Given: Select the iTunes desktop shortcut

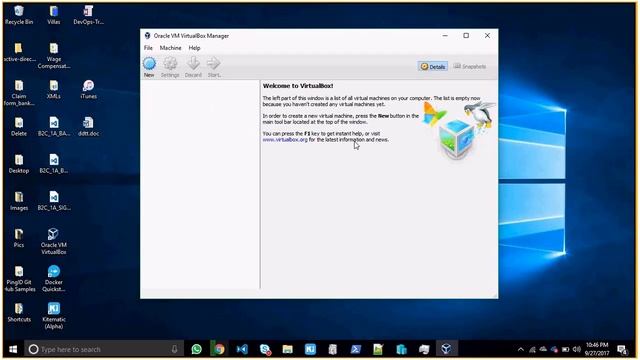Looking at the screenshot, I should point(88,90).
